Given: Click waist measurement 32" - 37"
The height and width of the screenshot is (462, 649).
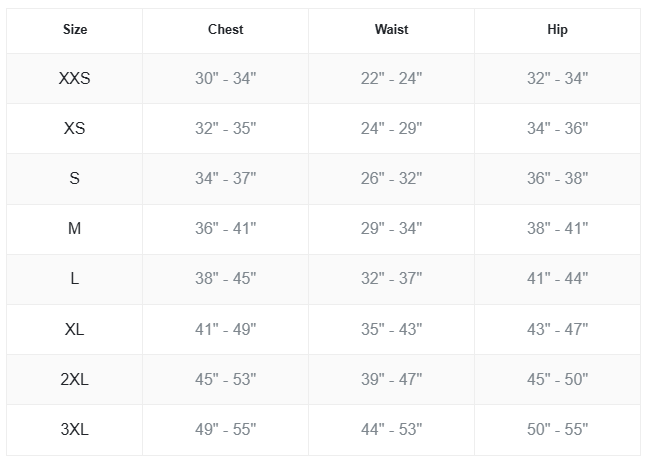Looking at the screenshot, I should point(391,279).
